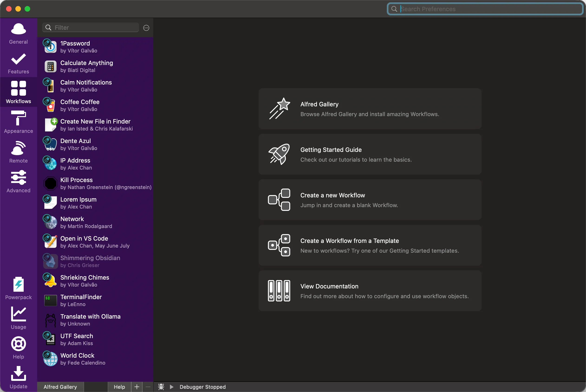Image resolution: width=586 pixels, height=392 pixels.
Task: Select the disabled Shimmering Obsidian workflow
Action: pyautogui.click(x=95, y=261)
